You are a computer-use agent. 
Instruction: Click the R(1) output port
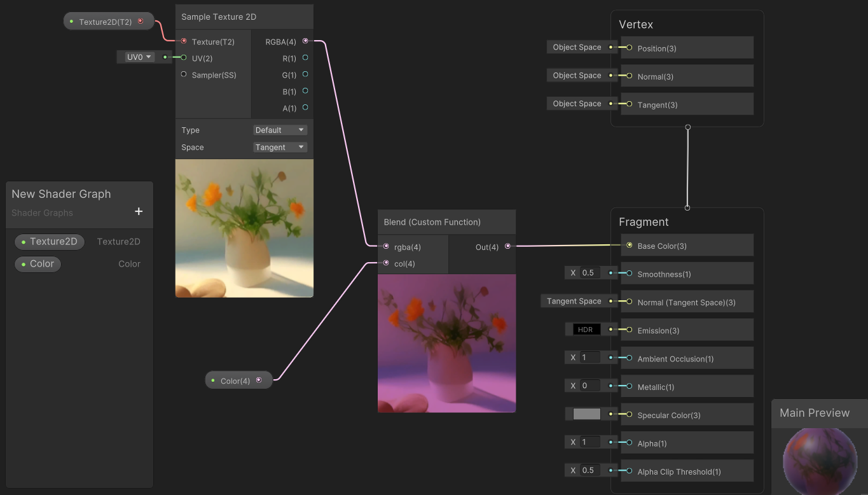coord(305,58)
